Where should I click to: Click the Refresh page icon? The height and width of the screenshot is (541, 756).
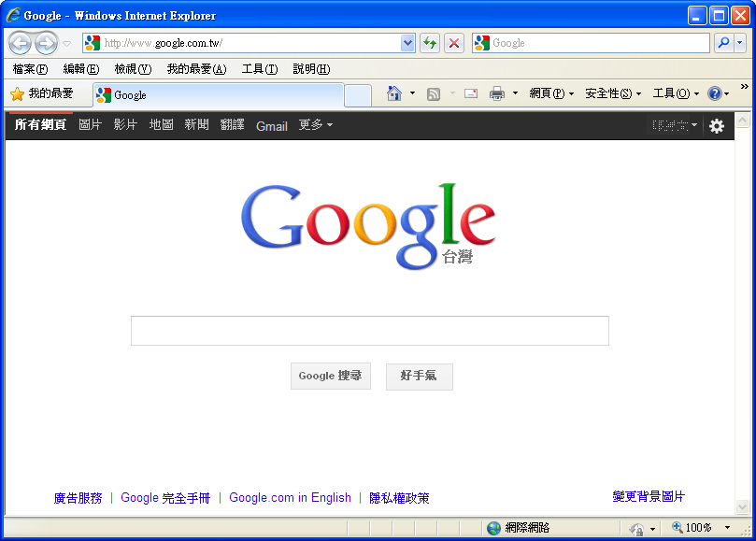coord(430,43)
